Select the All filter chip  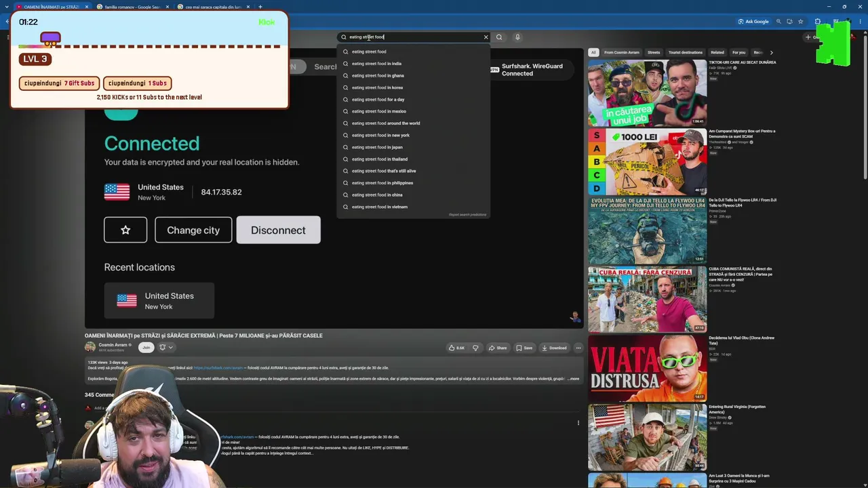click(x=593, y=52)
